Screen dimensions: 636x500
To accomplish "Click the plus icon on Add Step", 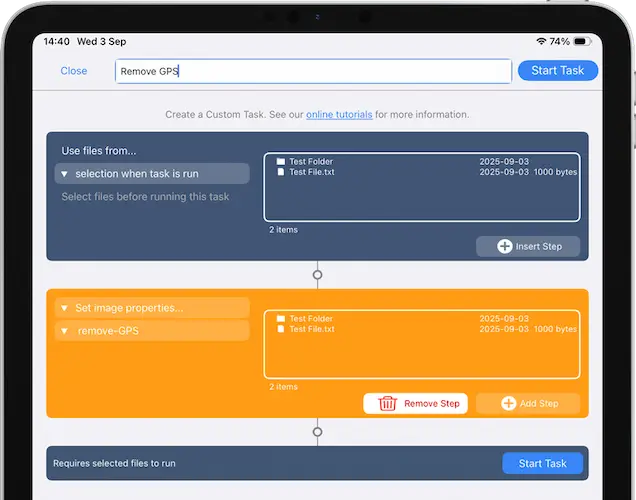I will click(508, 404).
